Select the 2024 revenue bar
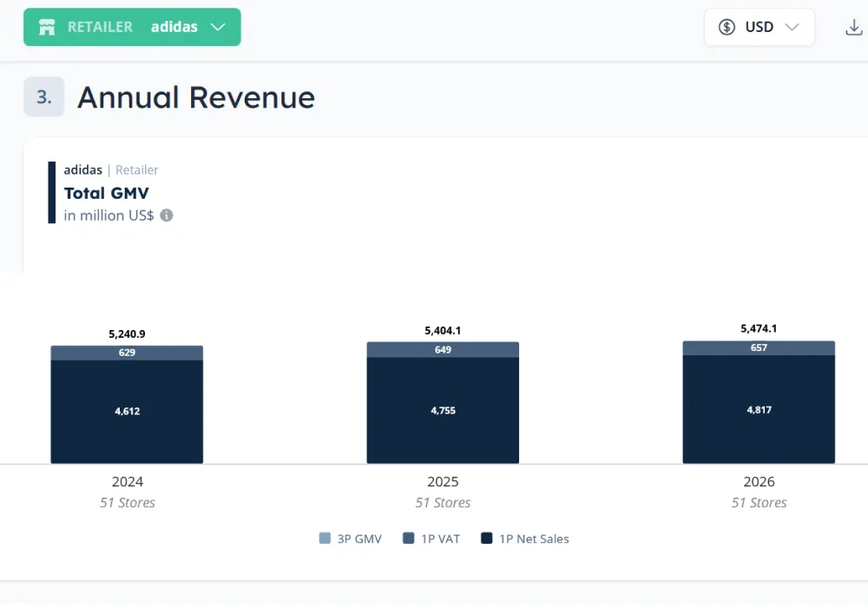868x608 pixels. (127, 404)
